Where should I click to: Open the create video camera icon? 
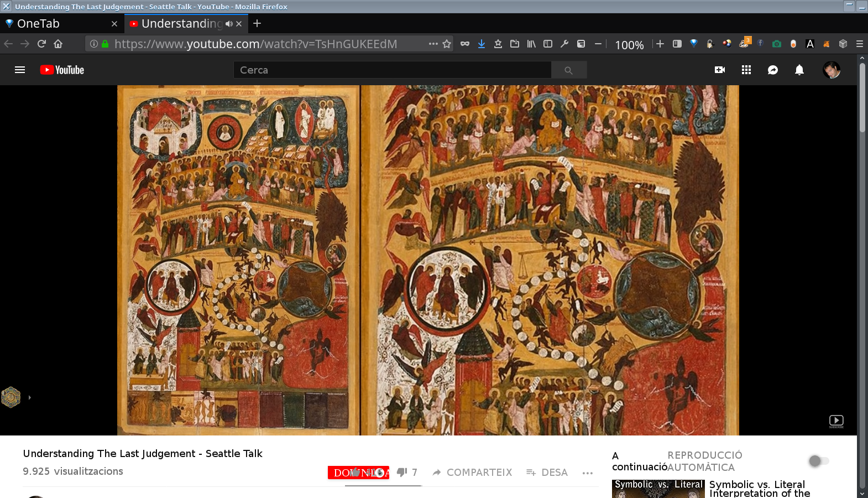coord(720,70)
